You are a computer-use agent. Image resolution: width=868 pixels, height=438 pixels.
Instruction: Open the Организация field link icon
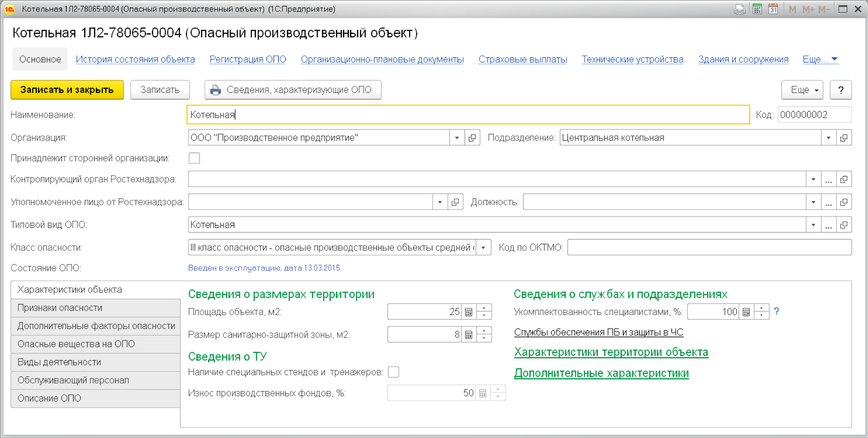pos(472,138)
